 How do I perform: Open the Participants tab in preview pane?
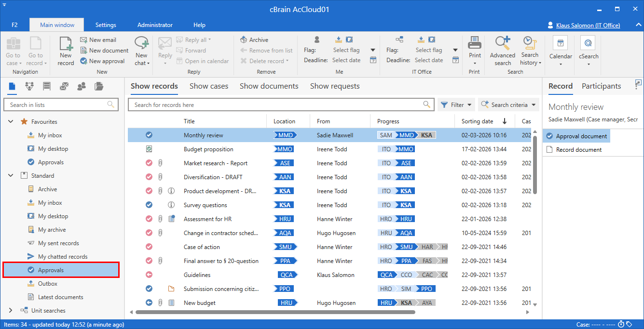601,86
